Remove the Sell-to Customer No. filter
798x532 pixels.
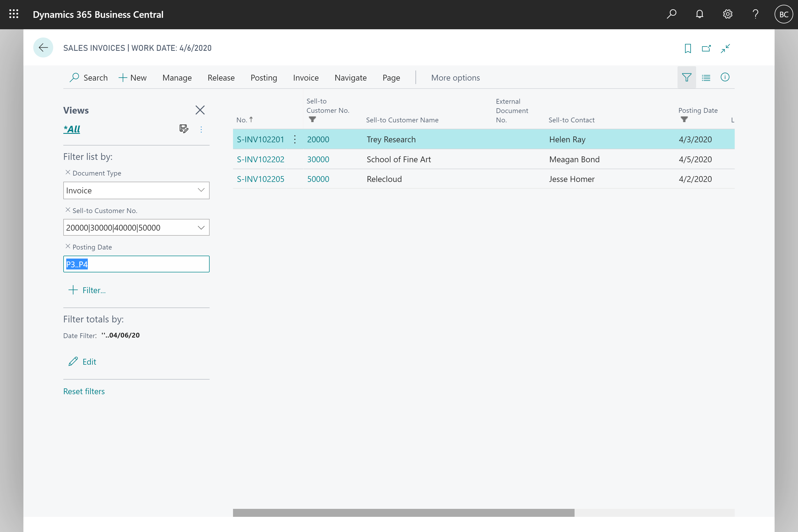(x=67, y=210)
